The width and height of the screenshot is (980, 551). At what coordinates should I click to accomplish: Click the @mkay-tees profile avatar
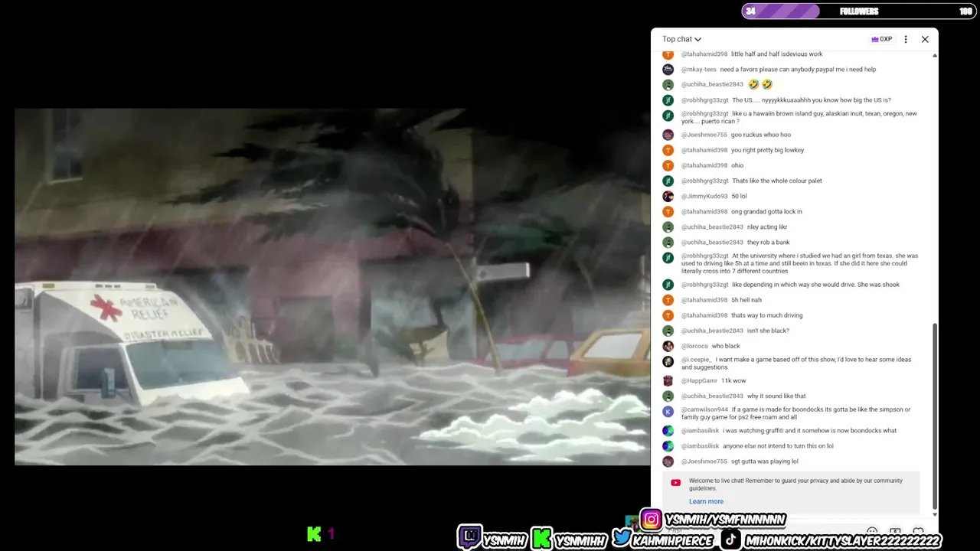[668, 70]
